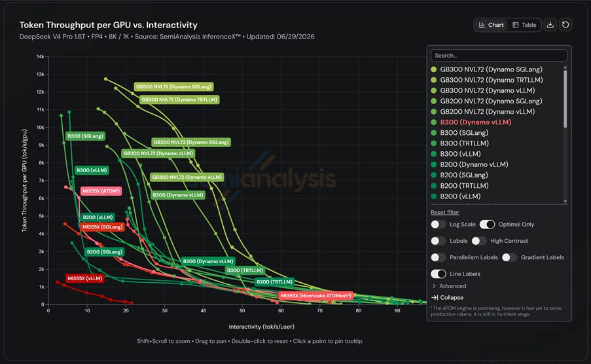Click GB200 NVL72 (Dynamo vLLM) chart label
591x364 pixels.
pos(158,153)
